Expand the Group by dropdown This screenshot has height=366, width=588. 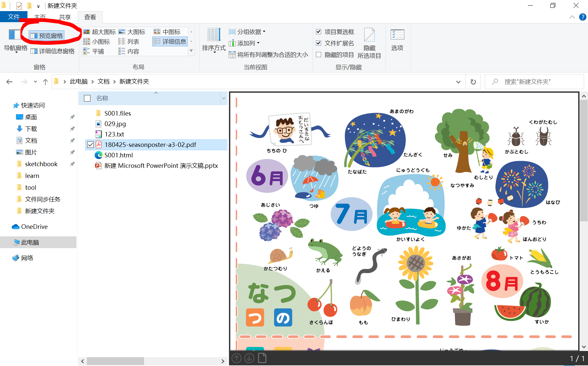pyautogui.click(x=248, y=32)
